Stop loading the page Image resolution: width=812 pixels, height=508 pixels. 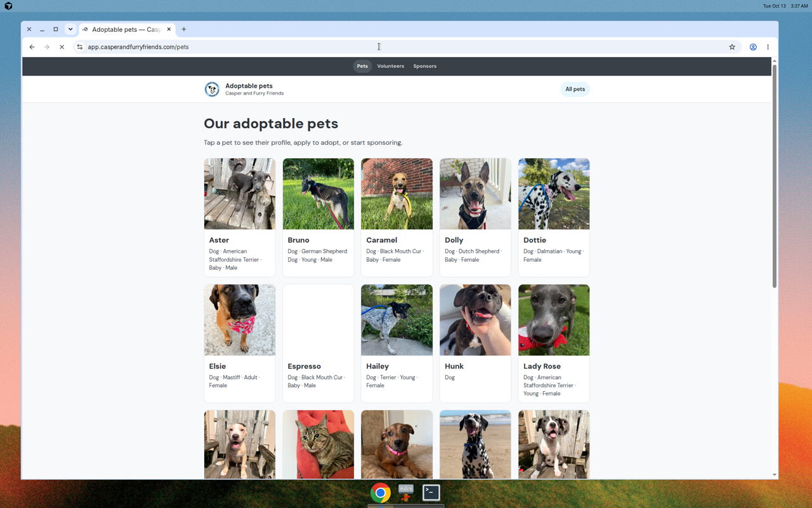(62, 47)
